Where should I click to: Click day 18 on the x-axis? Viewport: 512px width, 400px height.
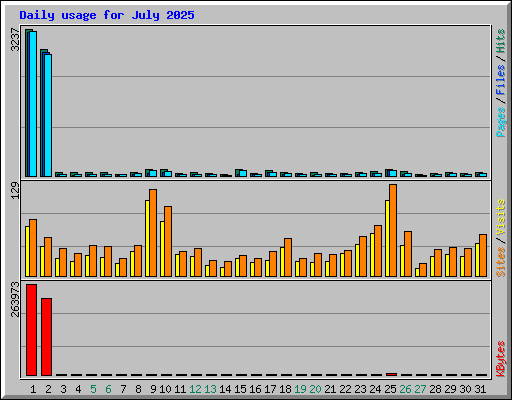285,389
